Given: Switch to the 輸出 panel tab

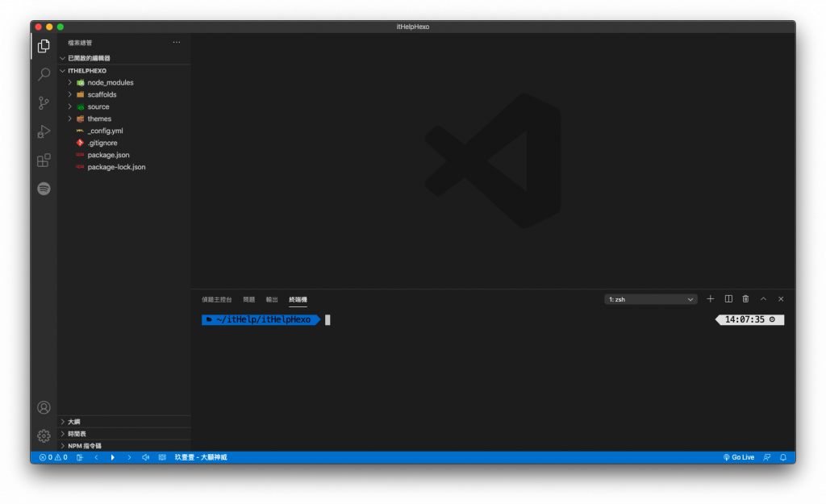Looking at the screenshot, I should click(x=271, y=299).
